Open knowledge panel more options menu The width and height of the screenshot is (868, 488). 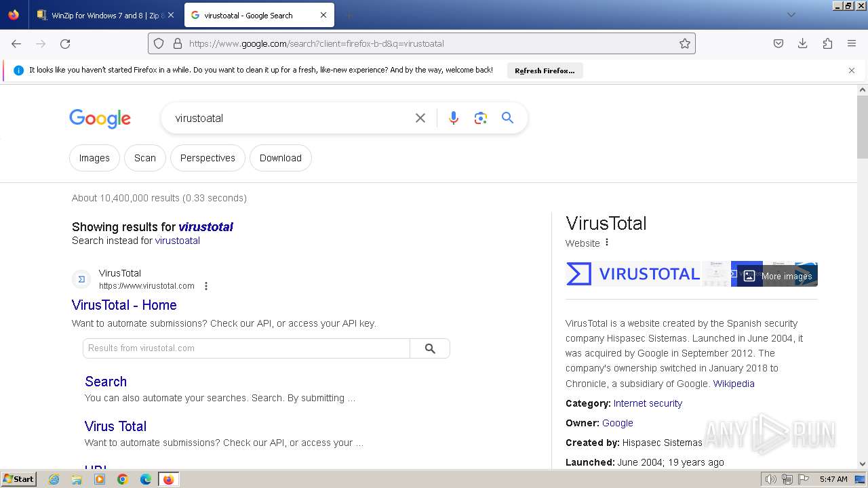click(x=607, y=243)
